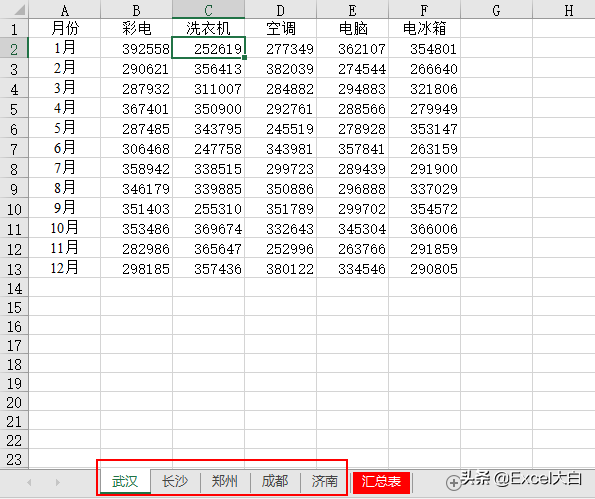The image size is (595, 499).
Task: Switch to the 武汉 sheet tab
Action: click(x=125, y=481)
